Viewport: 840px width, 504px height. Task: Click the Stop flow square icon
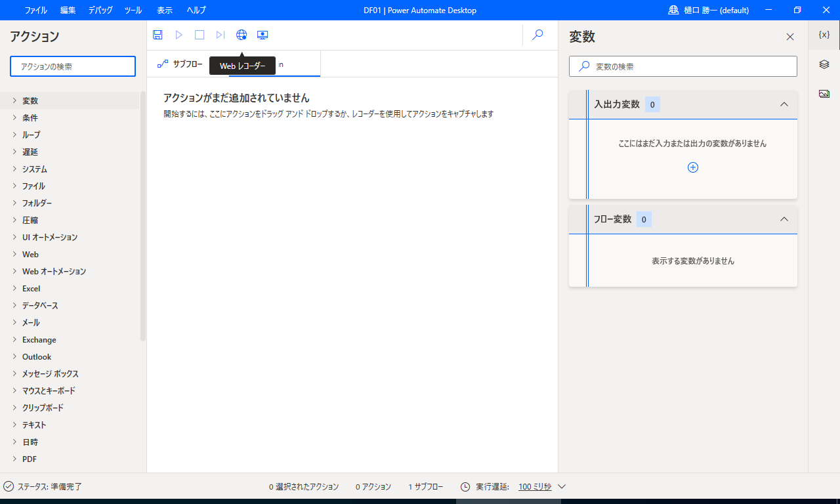click(x=199, y=35)
